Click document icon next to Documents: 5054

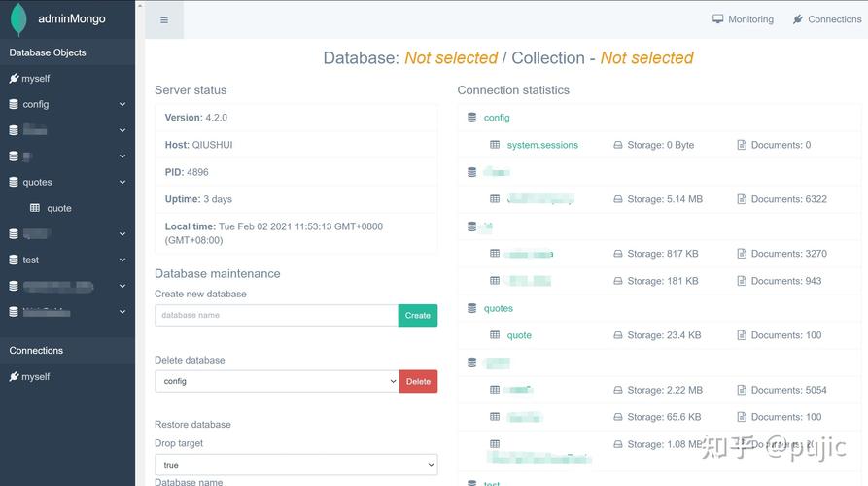click(x=742, y=390)
